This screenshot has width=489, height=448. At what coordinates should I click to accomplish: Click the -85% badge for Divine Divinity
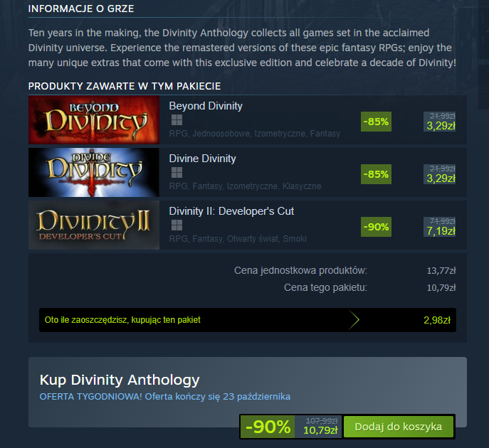tap(376, 174)
